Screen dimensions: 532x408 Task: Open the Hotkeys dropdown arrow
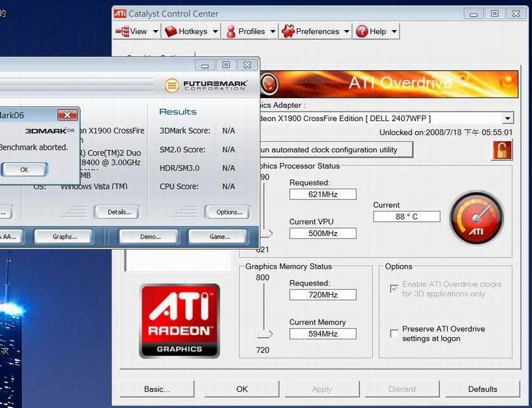215,31
